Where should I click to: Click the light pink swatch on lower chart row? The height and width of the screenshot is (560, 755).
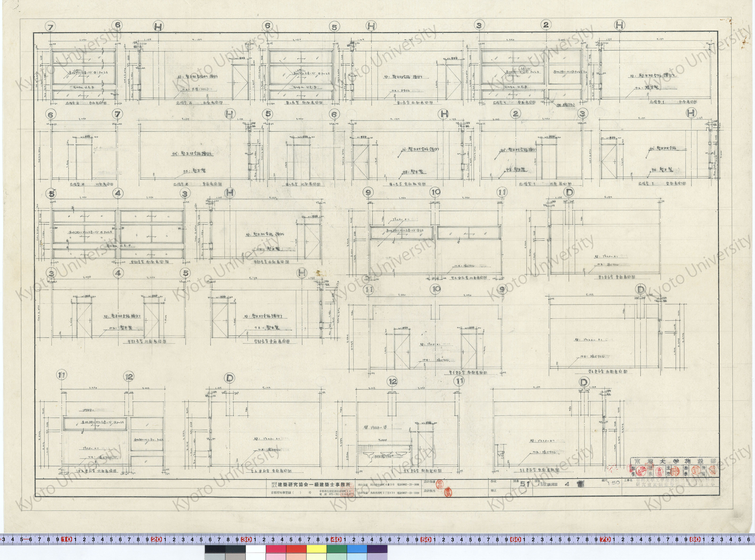coord(276,557)
